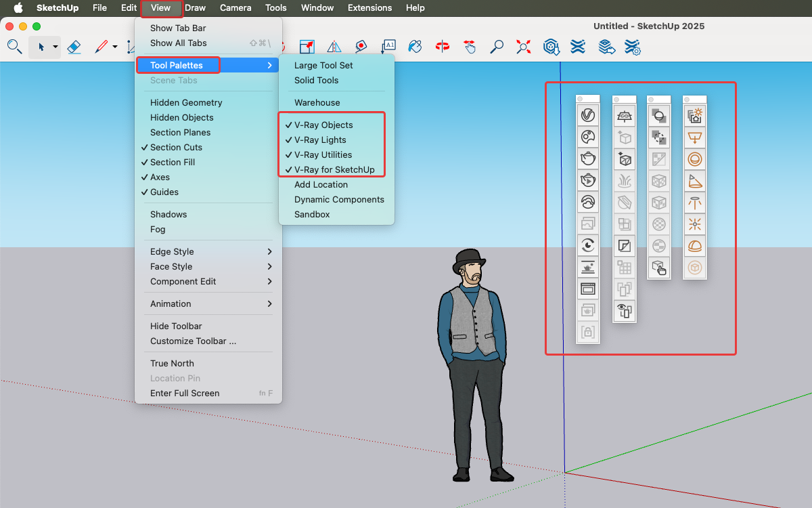Click the V-Ray Infinite Plane icon

click(624, 117)
